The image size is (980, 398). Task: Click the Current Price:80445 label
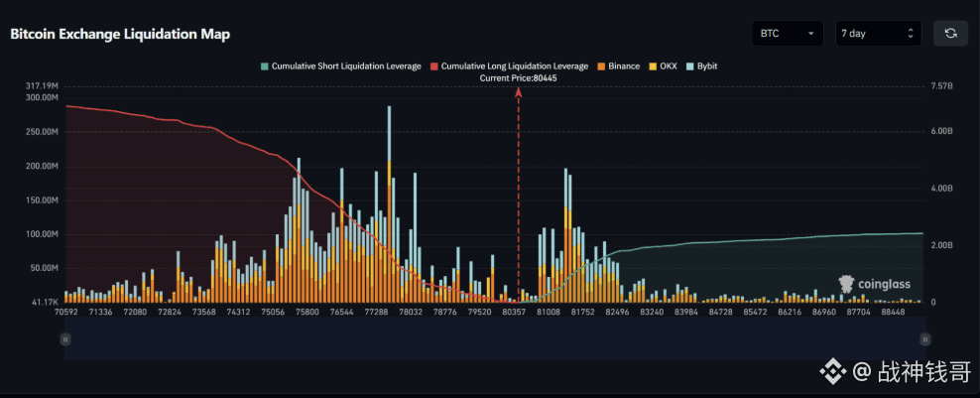pyautogui.click(x=518, y=78)
